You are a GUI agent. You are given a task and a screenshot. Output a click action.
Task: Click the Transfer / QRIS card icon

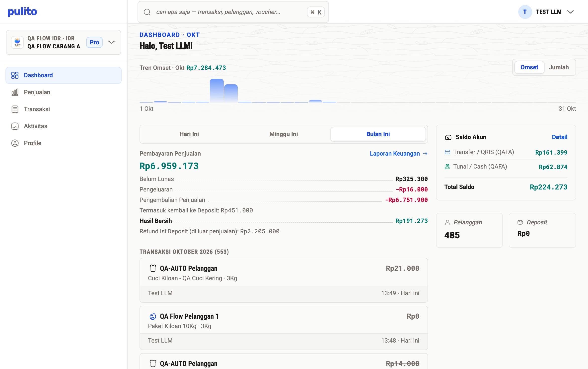coord(447,152)
